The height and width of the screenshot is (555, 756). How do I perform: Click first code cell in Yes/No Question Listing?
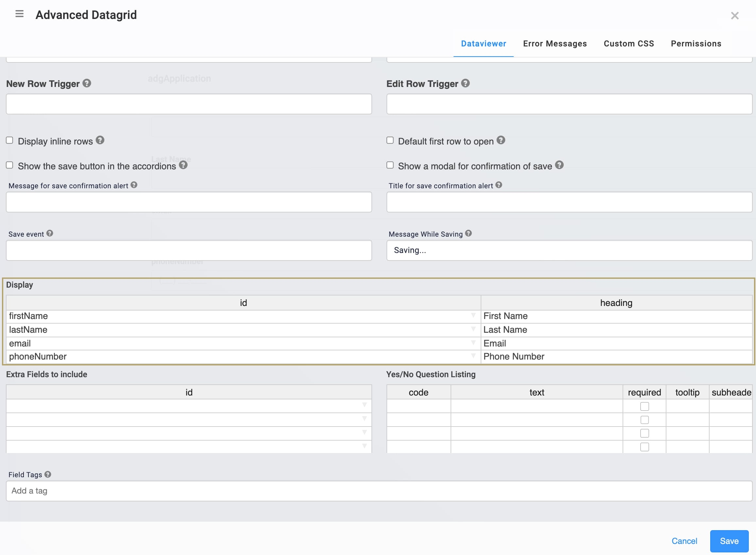418,406
